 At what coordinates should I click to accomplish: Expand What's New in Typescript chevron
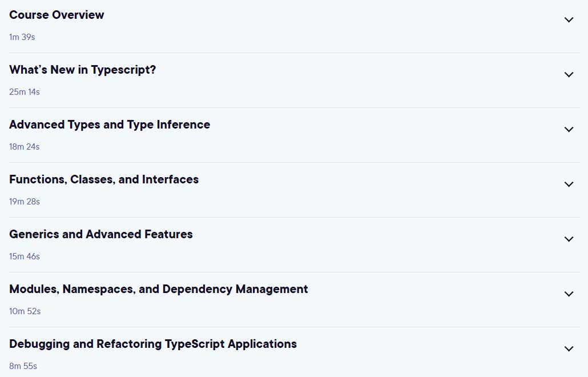(569, 75)
